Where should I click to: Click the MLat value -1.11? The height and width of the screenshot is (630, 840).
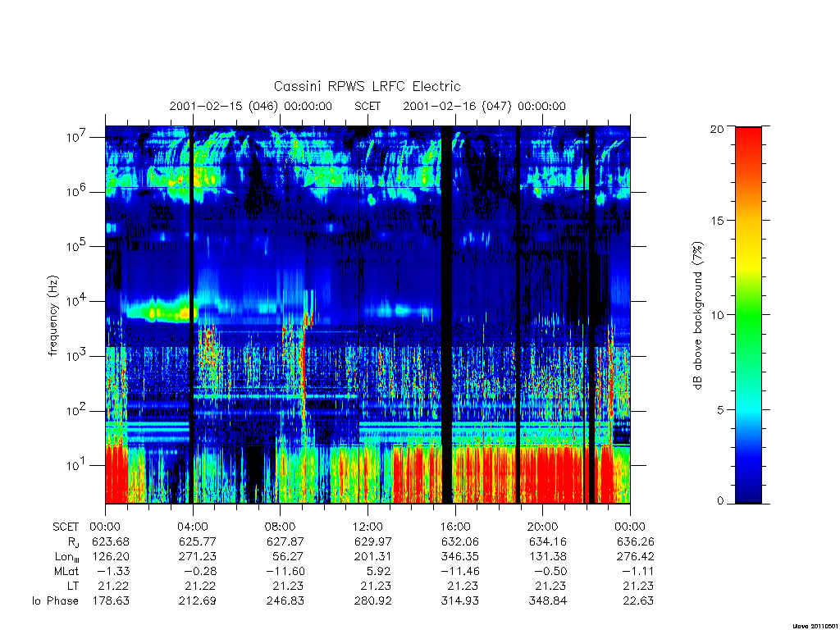click(636, 572)
